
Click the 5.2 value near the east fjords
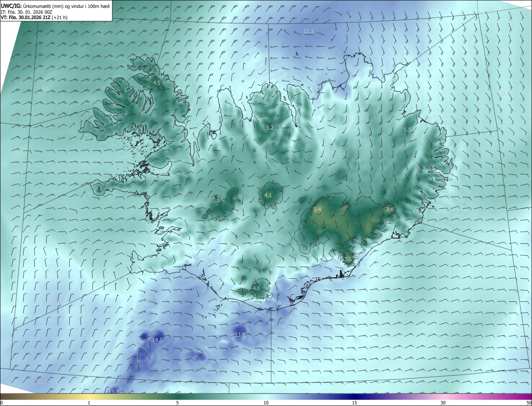click(422, 169)
